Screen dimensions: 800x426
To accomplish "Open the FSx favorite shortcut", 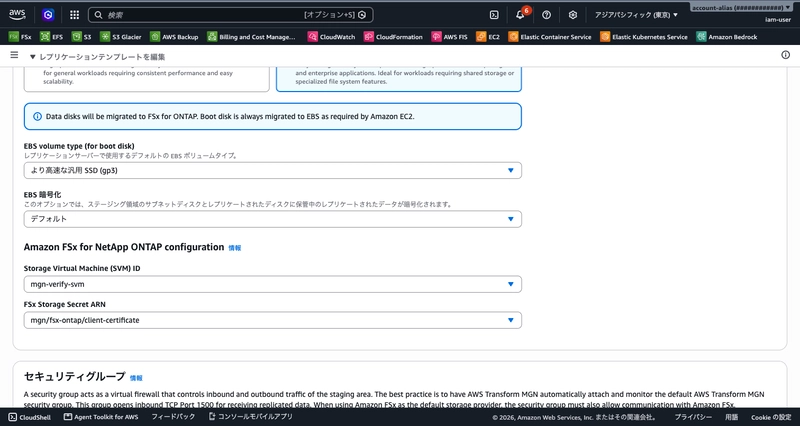I will pos(20,37).
